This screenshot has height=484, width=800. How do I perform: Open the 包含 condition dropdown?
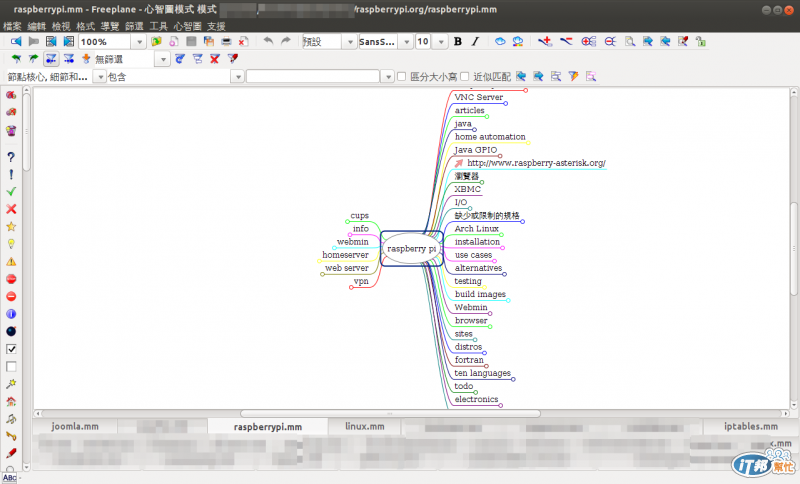237,77
